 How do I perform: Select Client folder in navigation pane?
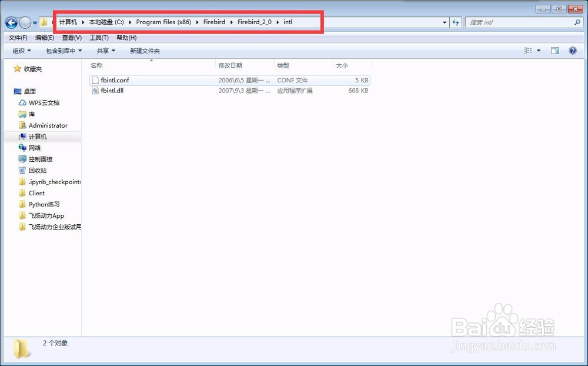pyautogui.click(x=36, y=193)
